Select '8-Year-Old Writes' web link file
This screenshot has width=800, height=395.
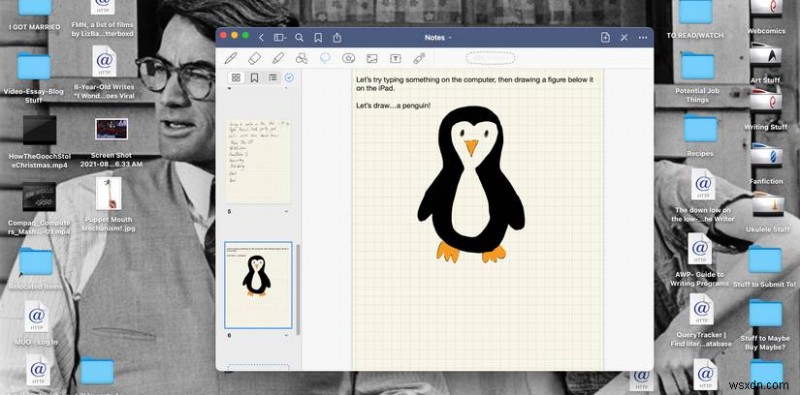[104, 72]
